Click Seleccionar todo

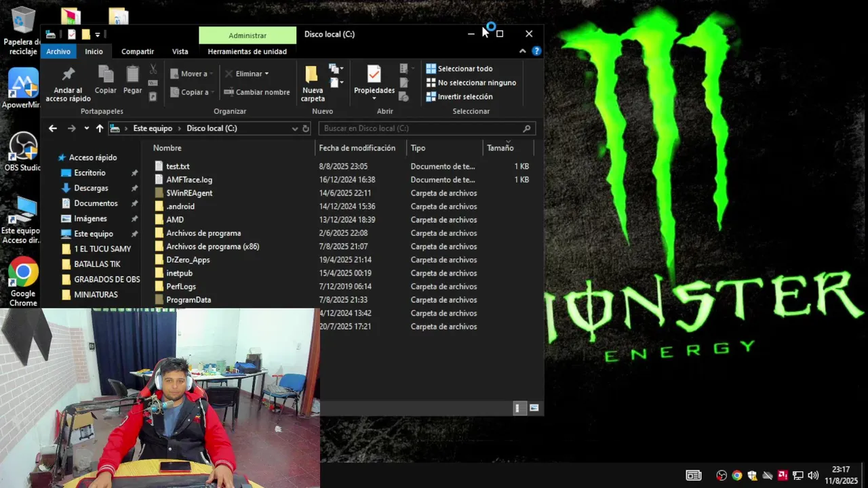pos(459,68)
